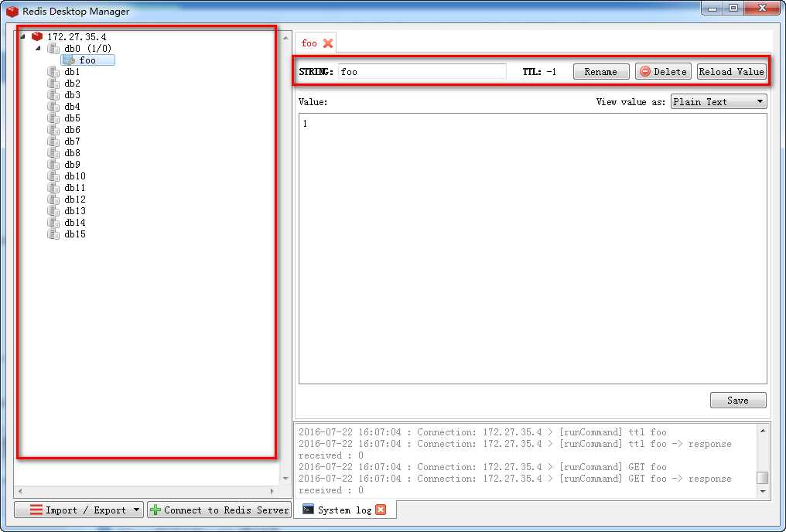Screen dimensions: 786x532
Task: Click the db14 database icon
Action: (x=53, y=223)
